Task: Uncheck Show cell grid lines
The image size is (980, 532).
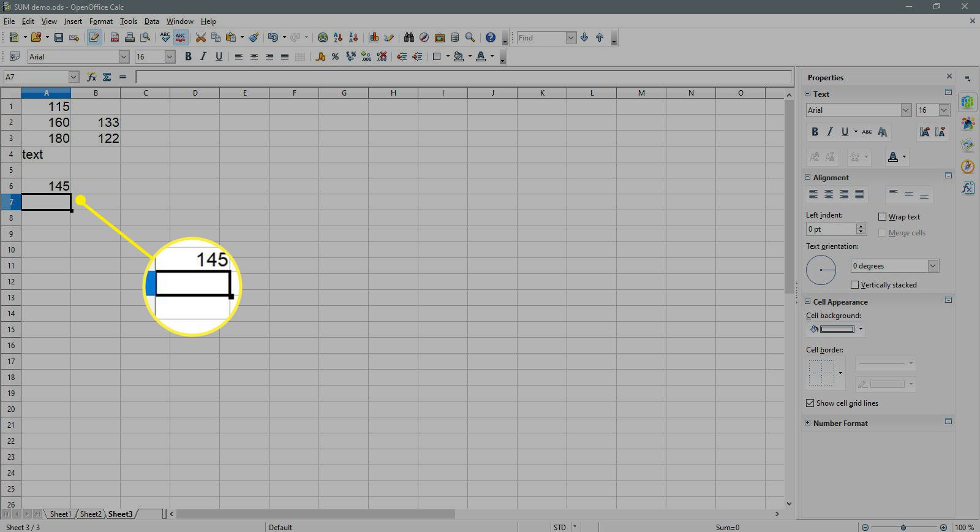Action: pyautogui.click(x=810, y=403)
